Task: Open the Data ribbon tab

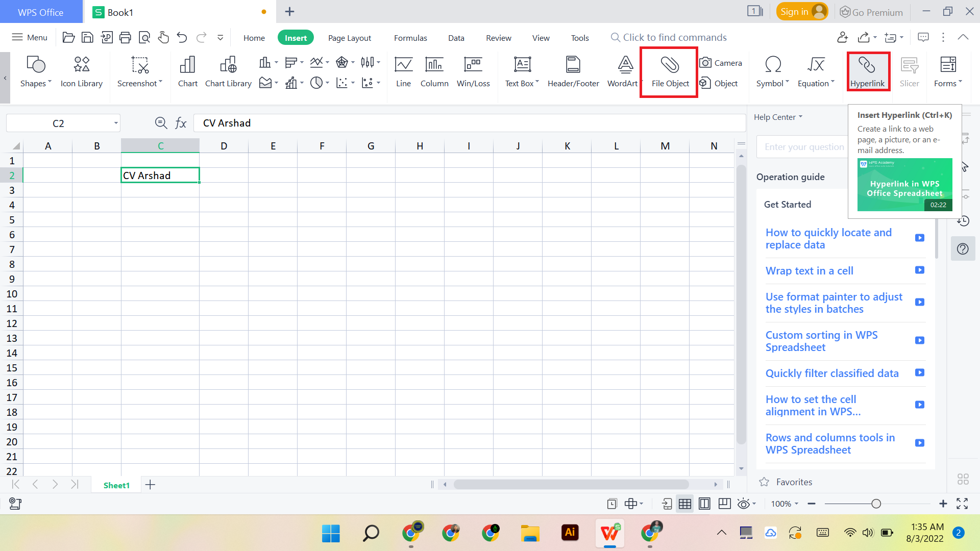Action: [456, 37]
